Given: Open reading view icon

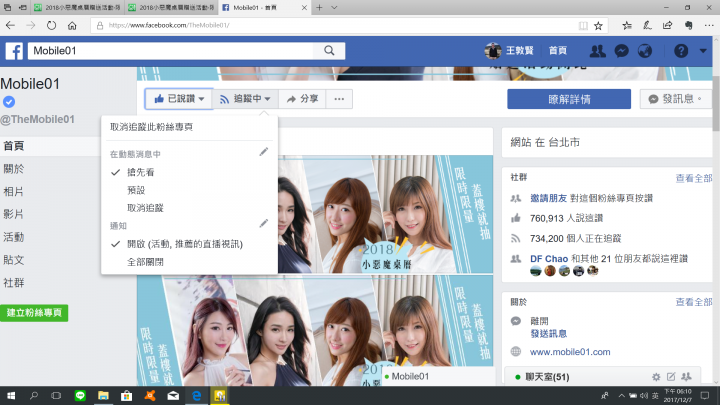Looking at the screenshot, I should point(583,26).
